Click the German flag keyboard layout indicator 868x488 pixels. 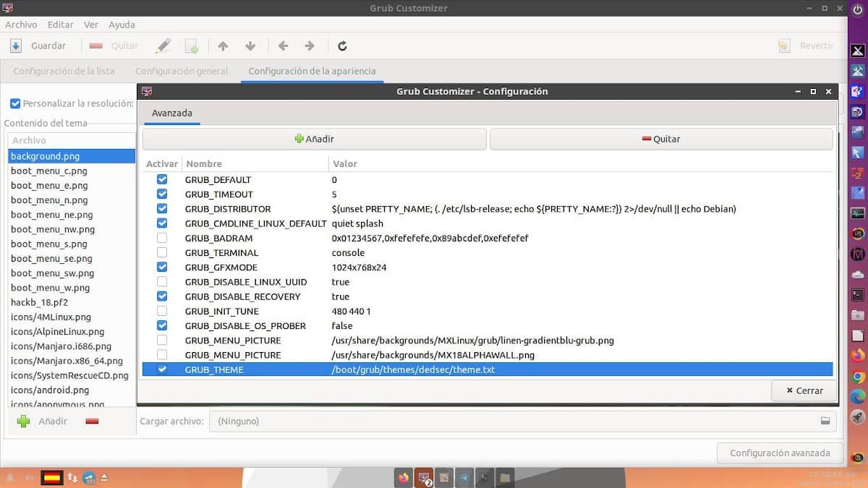[52, 477]
